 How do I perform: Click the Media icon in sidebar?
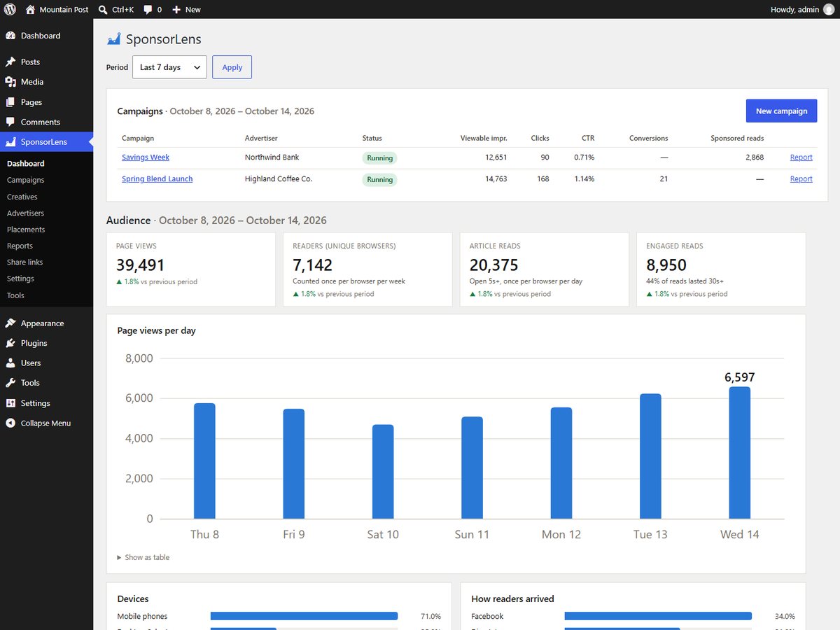[10, 82]
